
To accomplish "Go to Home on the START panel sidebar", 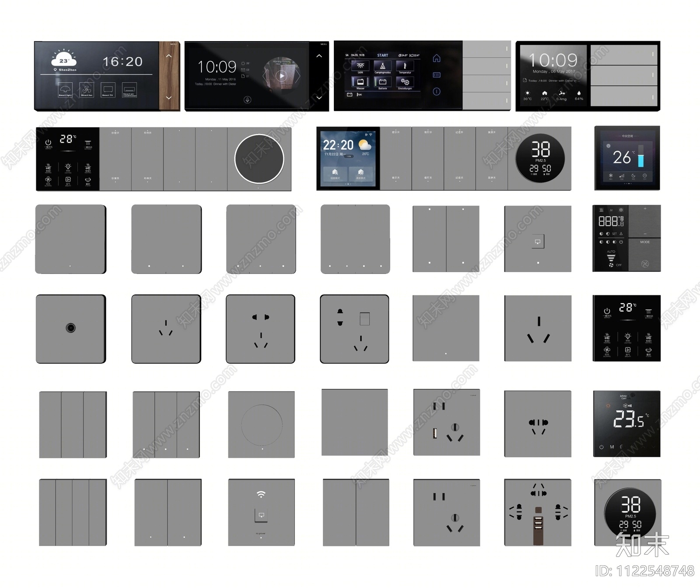I will (x=437, y=59).
